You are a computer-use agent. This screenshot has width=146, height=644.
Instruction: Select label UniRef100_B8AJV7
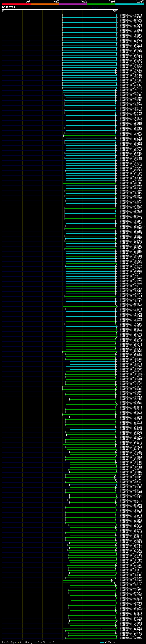(x=131, y=93)
